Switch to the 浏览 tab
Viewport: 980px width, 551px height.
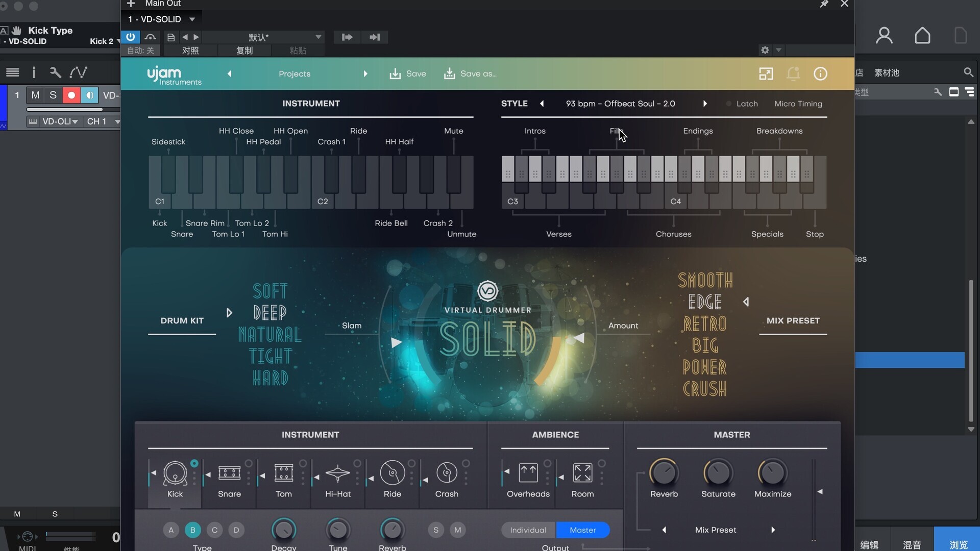(x=958, y=544)
